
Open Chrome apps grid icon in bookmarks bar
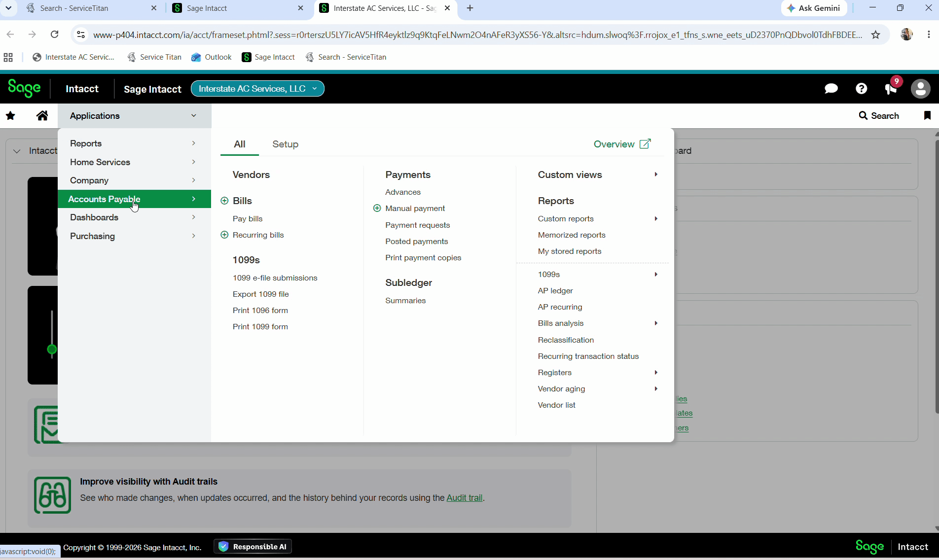[8, 57]
